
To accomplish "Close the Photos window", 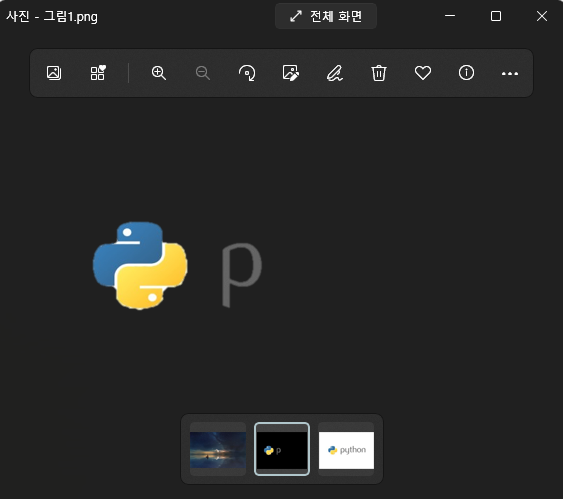I will click(x=542, y=16).
